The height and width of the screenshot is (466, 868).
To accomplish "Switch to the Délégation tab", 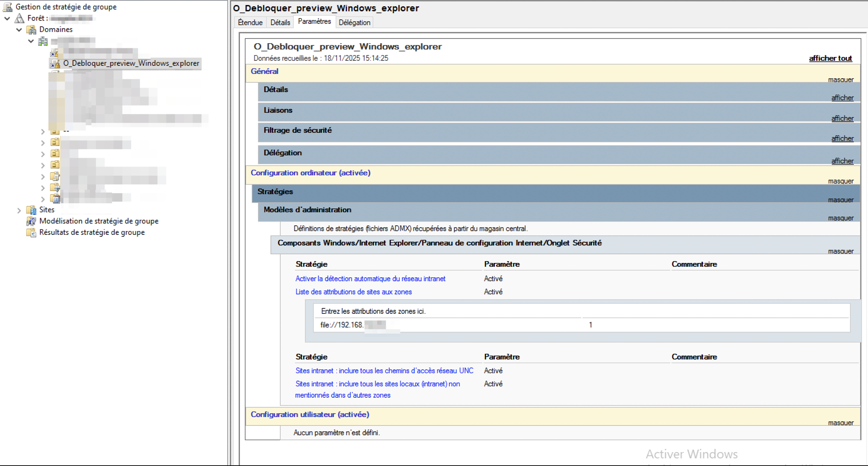I will tap(354, 22).
